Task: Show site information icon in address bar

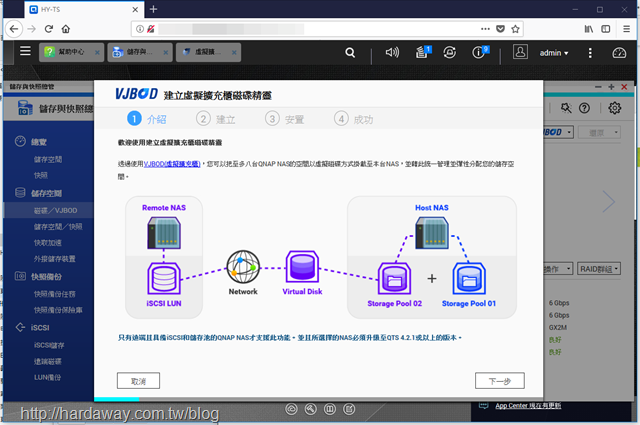Action: [140, 29]
